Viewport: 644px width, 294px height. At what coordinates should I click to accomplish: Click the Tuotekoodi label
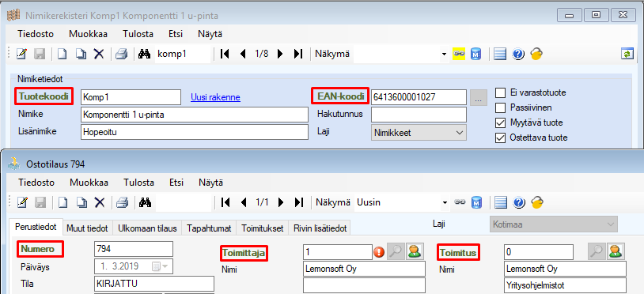44,96
